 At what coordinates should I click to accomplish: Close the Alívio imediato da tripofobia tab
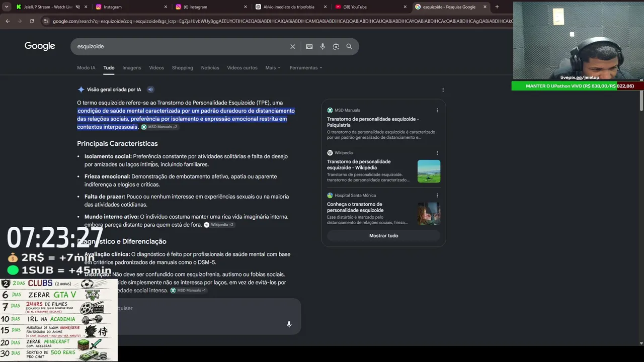click(x=325, y=7)
